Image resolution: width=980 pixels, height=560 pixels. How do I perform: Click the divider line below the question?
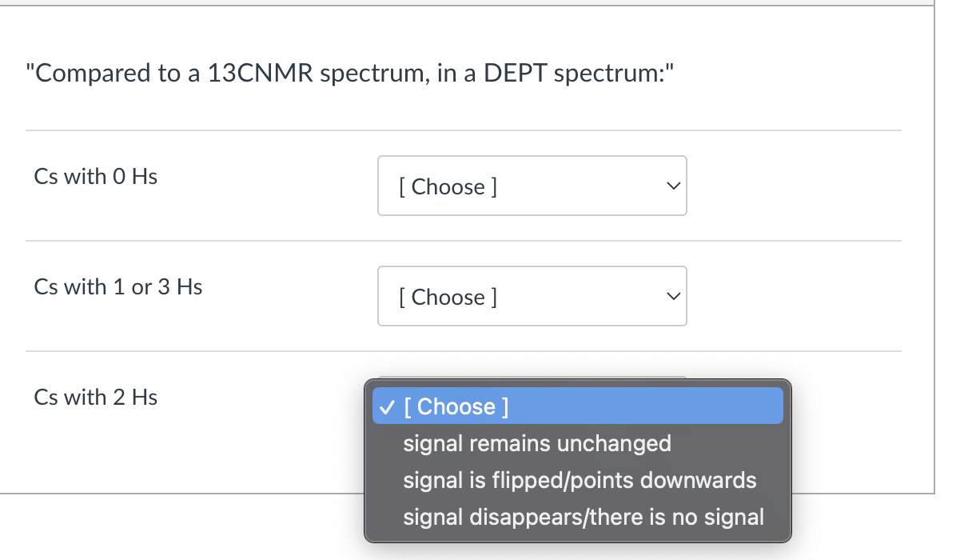click(x=463, y=130)
